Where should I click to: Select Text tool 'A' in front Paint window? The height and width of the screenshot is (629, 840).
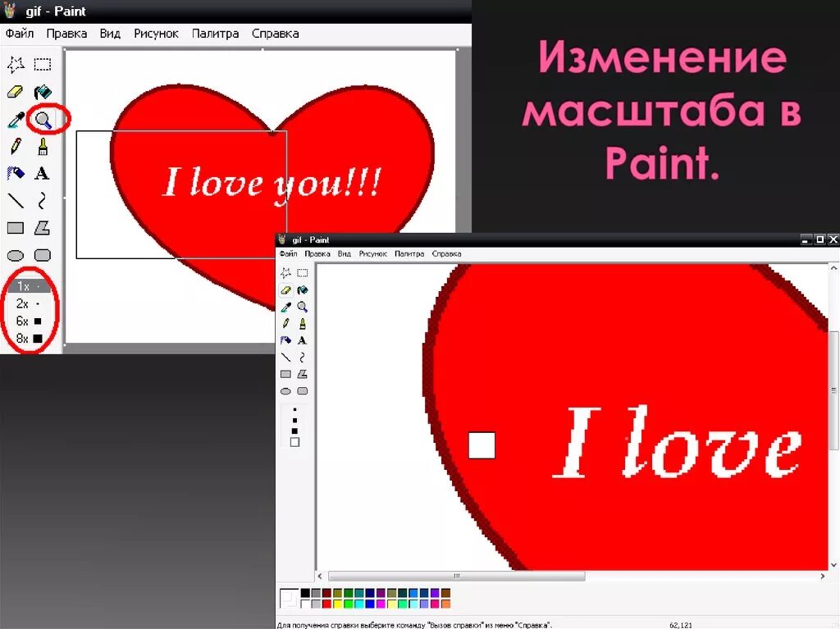click(303, 340)
